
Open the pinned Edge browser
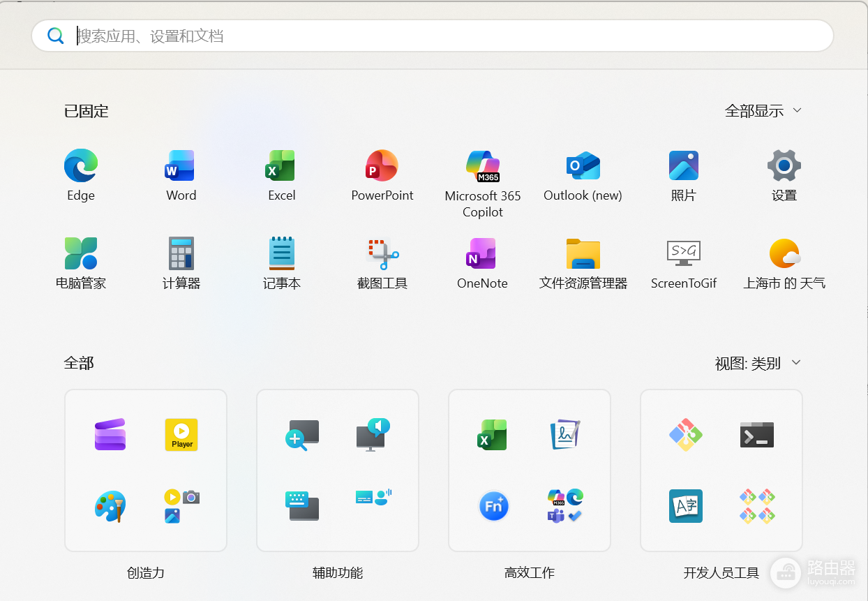coord(81,166)
